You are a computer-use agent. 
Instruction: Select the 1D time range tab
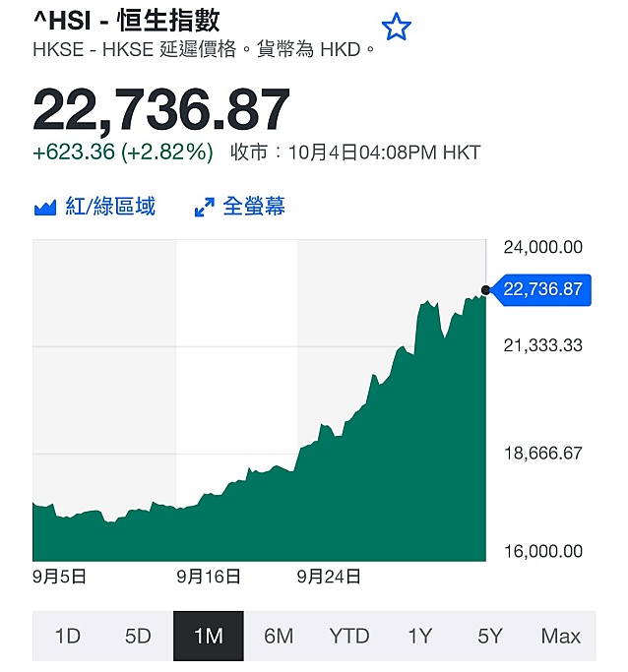[68, 636]
